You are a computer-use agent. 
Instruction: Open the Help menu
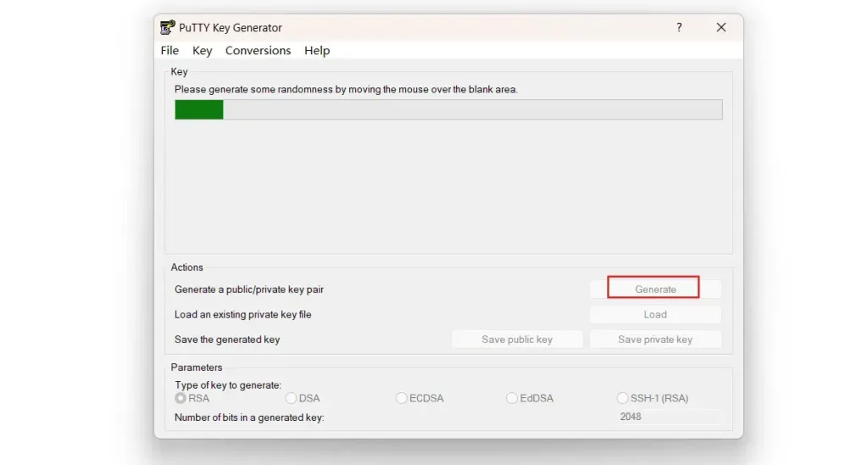click(x=317, y=51)
